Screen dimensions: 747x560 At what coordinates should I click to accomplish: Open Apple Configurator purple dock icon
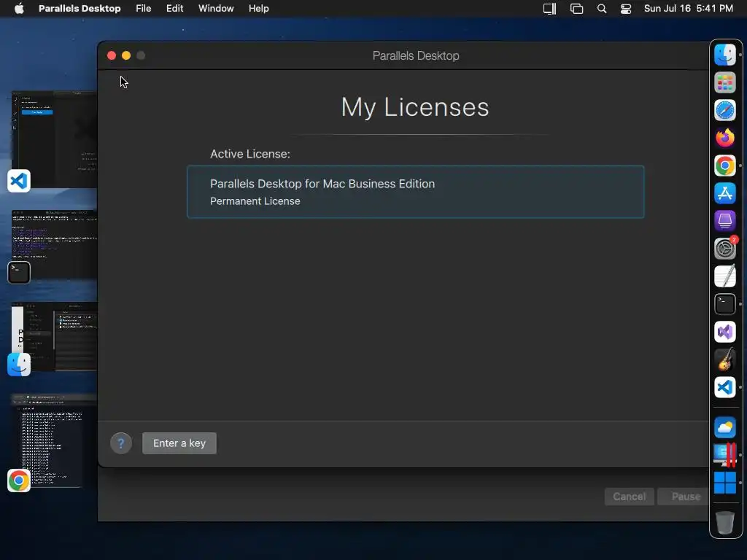click(724, 221)
